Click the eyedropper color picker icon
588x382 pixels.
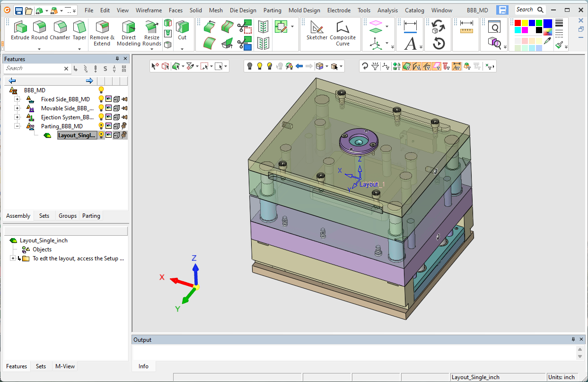548,41
